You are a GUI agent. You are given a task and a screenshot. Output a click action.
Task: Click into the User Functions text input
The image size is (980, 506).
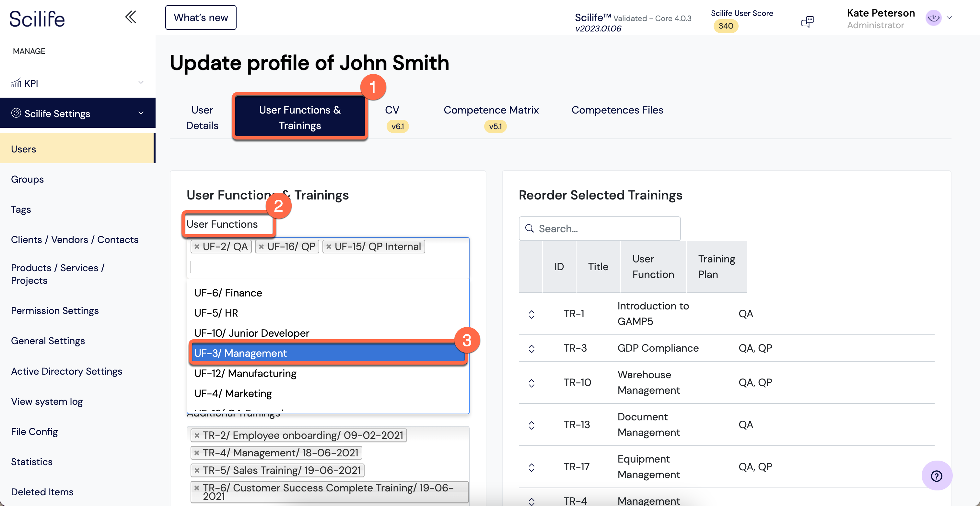coord(328,267)
